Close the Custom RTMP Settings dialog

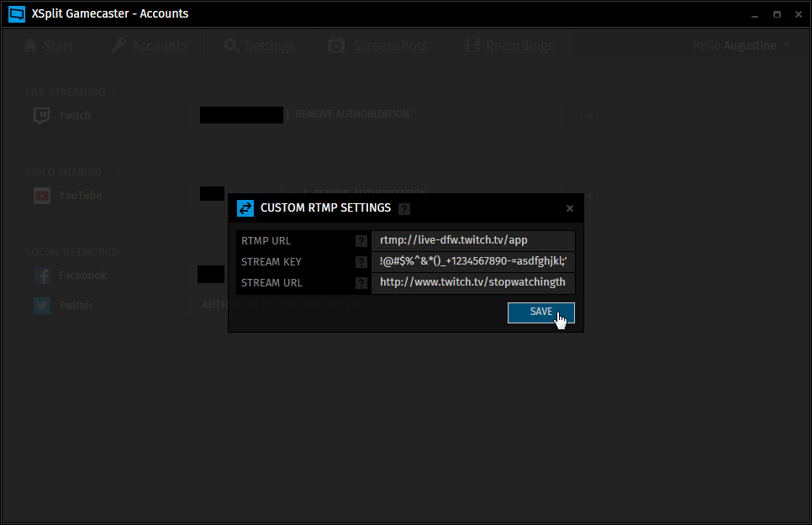pyautogui.click(x=570, y=208)
